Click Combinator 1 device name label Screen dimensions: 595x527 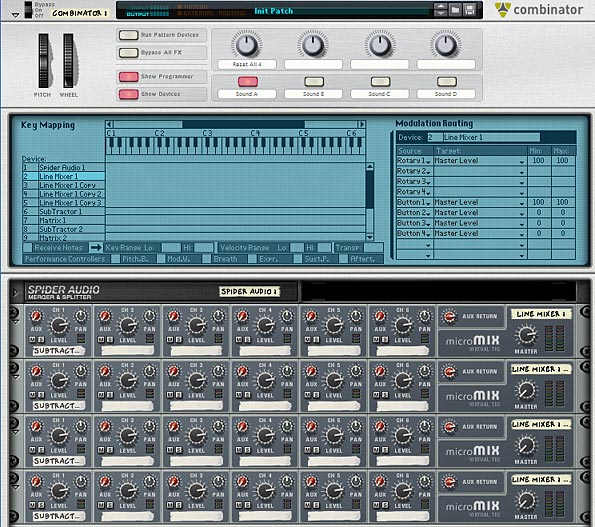pyautogui.click(x=80, y=13)
